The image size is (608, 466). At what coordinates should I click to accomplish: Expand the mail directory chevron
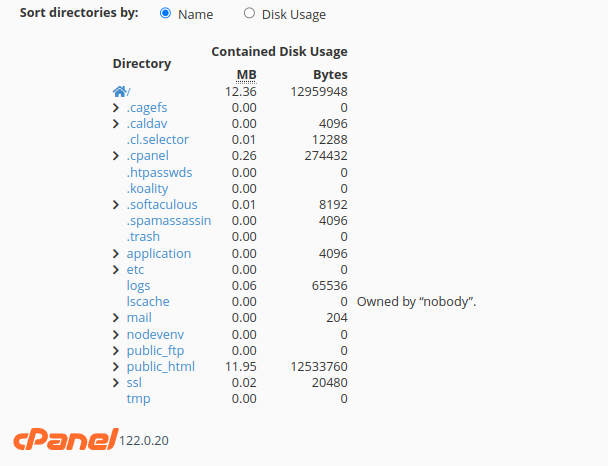coord(116,318)
